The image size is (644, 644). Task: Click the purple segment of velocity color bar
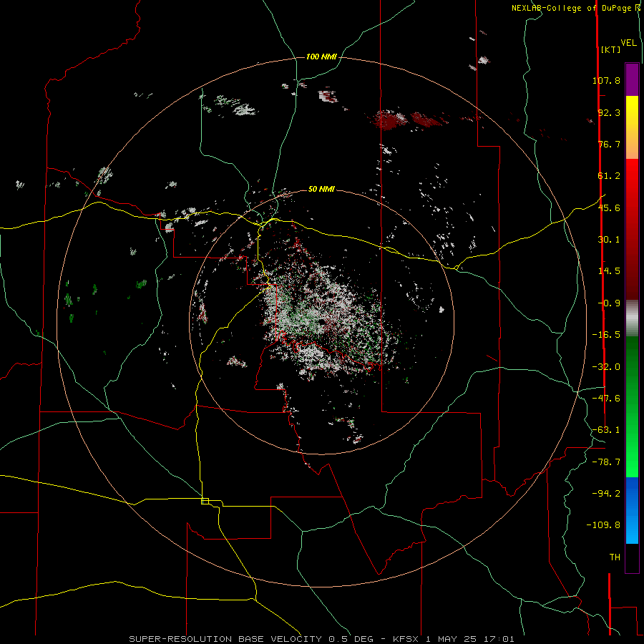(632, 80)
